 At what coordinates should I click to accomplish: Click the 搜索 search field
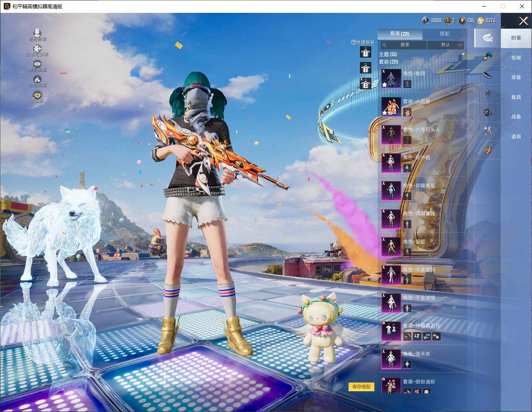pos(404,45)
